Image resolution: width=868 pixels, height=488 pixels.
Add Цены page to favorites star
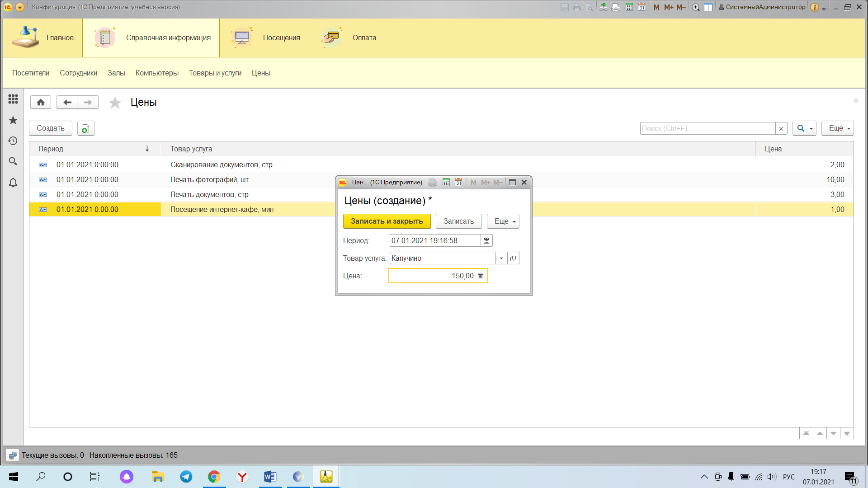(115, 103)
